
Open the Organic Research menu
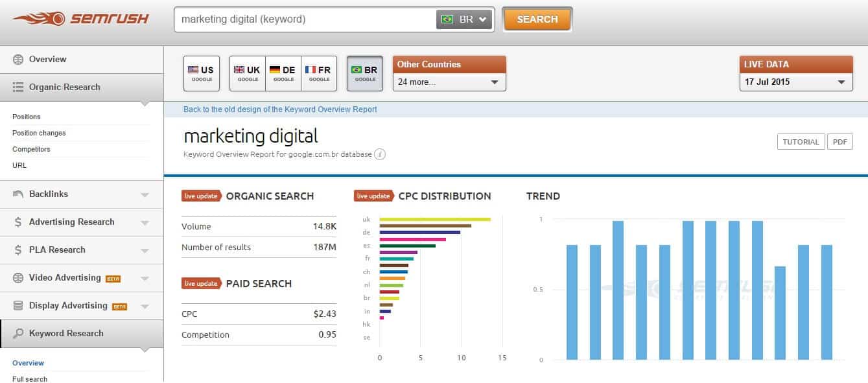coord(82,87)
